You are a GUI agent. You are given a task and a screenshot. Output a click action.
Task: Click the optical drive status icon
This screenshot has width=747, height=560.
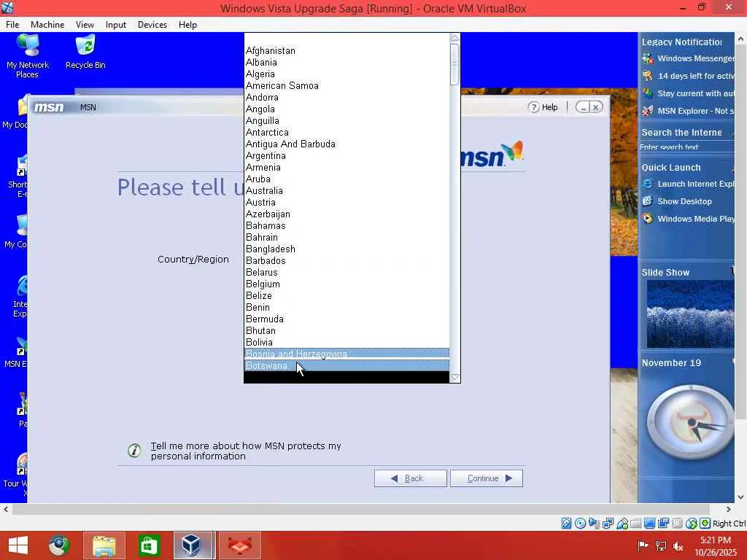(580, 524)
